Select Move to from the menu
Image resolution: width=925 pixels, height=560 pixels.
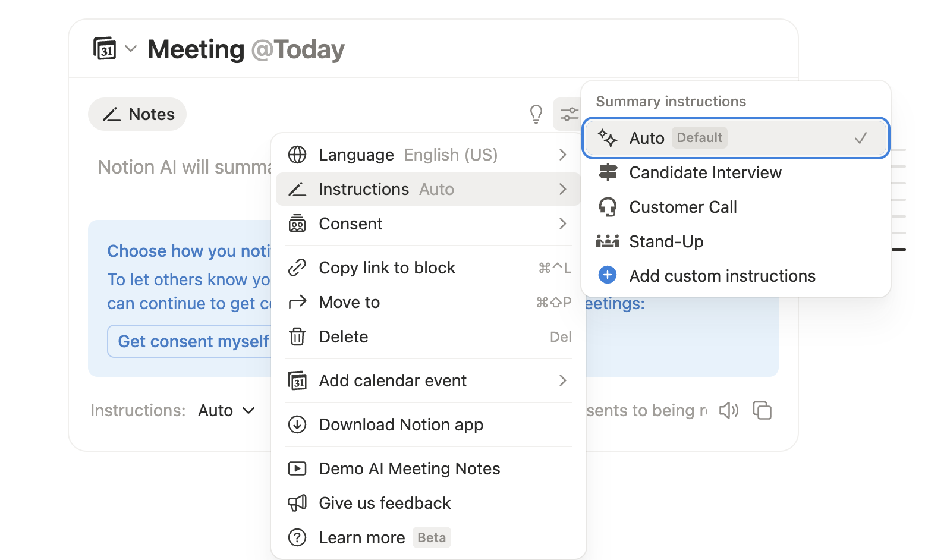click(350, 302)
